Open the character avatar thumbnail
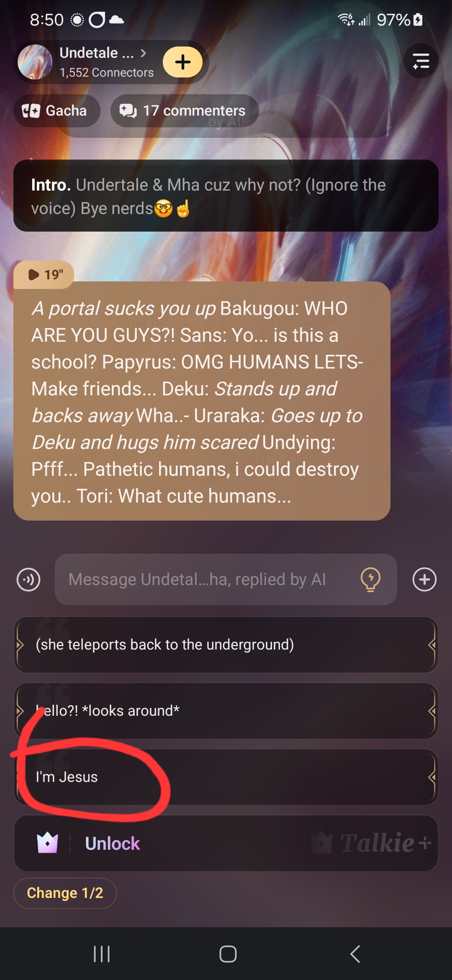This screenshot has width=452, height=980. (35, 62)
